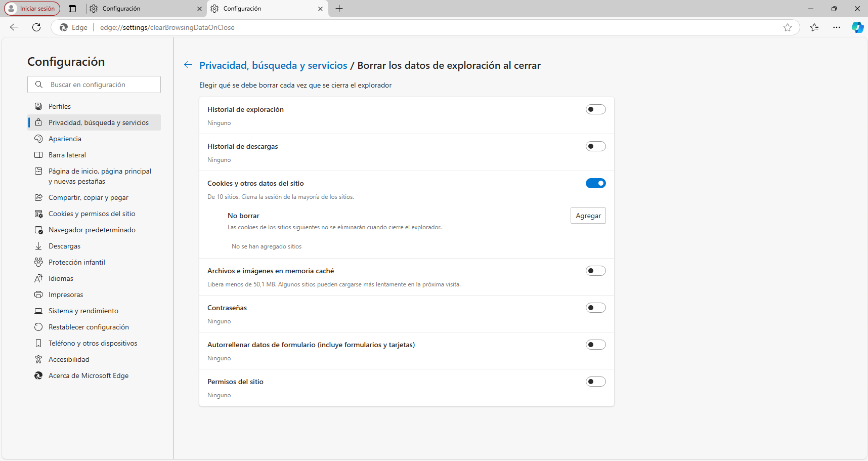Click the Cookies y permisos del sitio icon
This screenshot has height=461, width=868.
click(38, 214)
